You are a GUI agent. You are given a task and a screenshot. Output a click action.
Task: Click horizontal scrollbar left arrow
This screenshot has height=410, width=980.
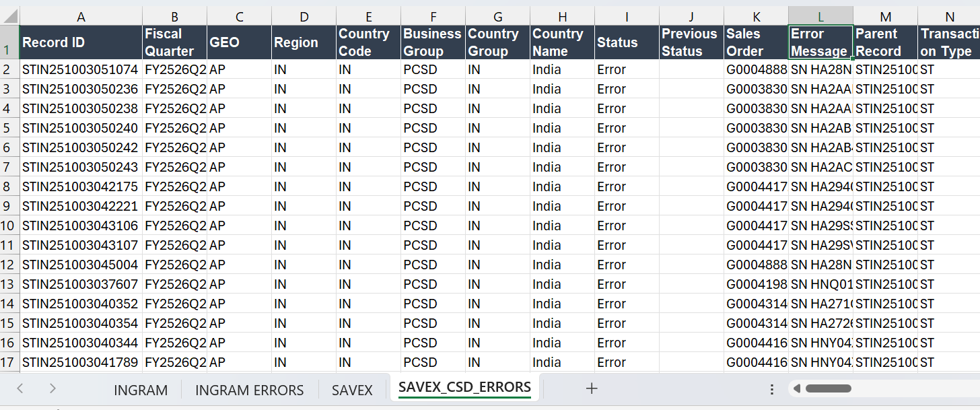798,388
